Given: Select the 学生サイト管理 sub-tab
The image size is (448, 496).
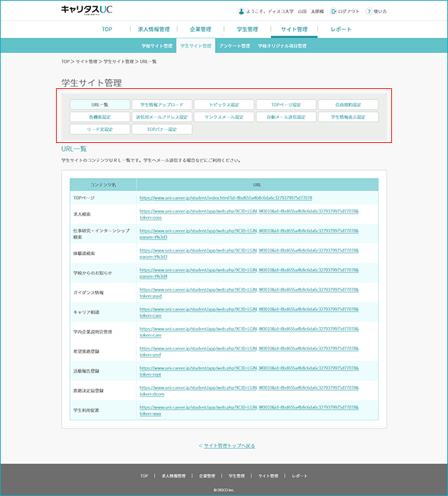Looking at the screenshot, I should [x=196, y=46].
